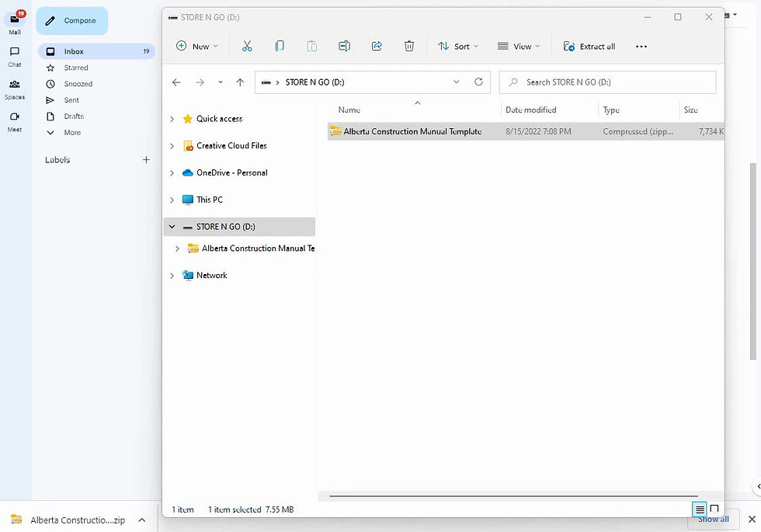Open Mail section in Gmail rail
Screen dimensions: 761x532
pos(15,23)
